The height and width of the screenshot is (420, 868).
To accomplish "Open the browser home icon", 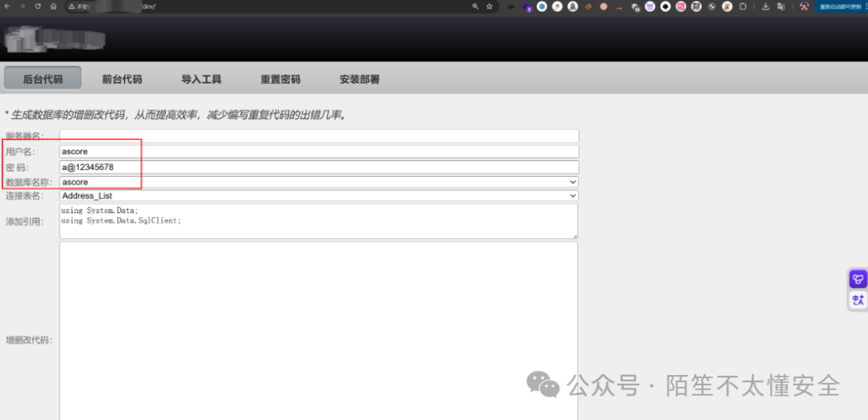I will pos(53,6).
